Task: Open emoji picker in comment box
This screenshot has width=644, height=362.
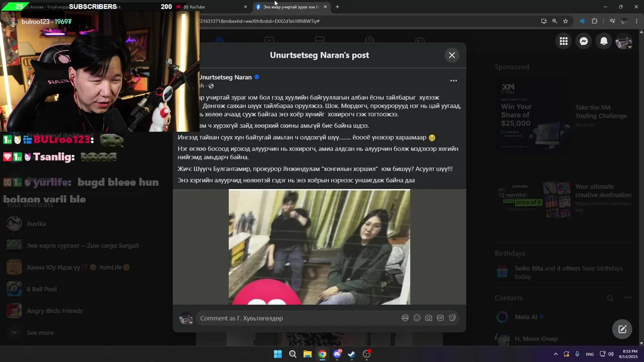Action: click(x=417, y=318)
